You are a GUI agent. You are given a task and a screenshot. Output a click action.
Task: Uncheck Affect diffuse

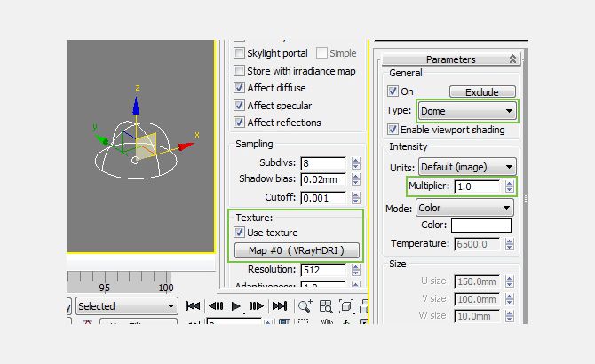click(239, 88)
